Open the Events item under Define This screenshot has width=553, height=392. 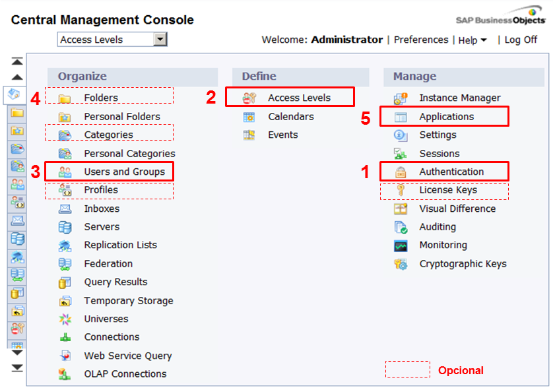(282, 135)
